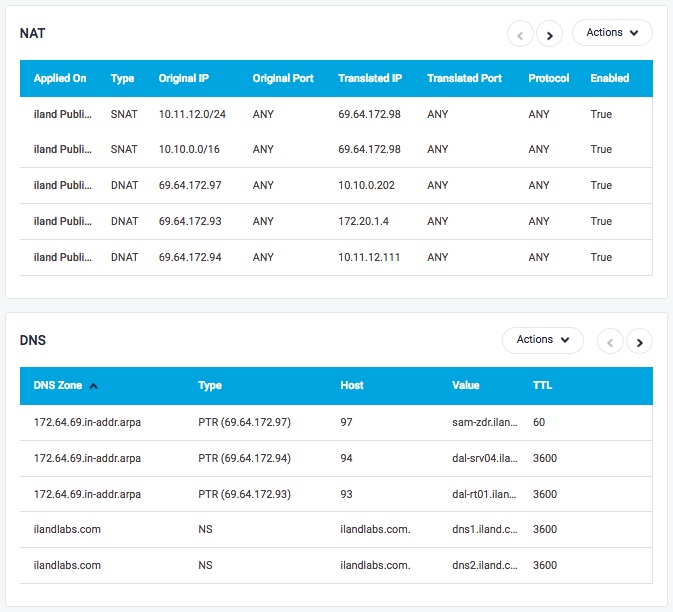Image resolution: width=673 pixels, height=612 pixels.
Task: Click host 94 in DNS table
Action: [x=346, y=458]
